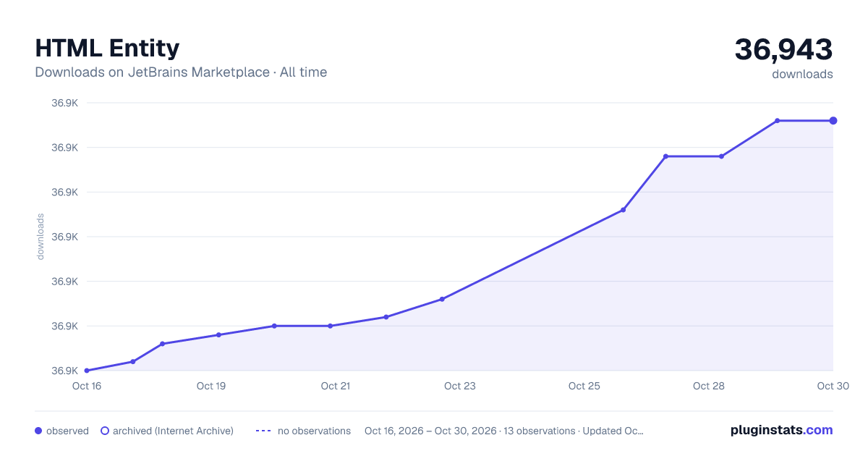Click the 'Oct 23' x-axis label
The height and width of the screenshot is (456, 868).
[460, 386]
